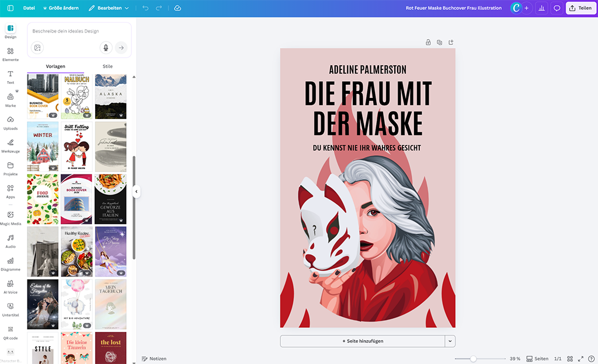Viewport: 598px width, 364px height.
Task: Duplicate the current page
Action: point(439,42)
